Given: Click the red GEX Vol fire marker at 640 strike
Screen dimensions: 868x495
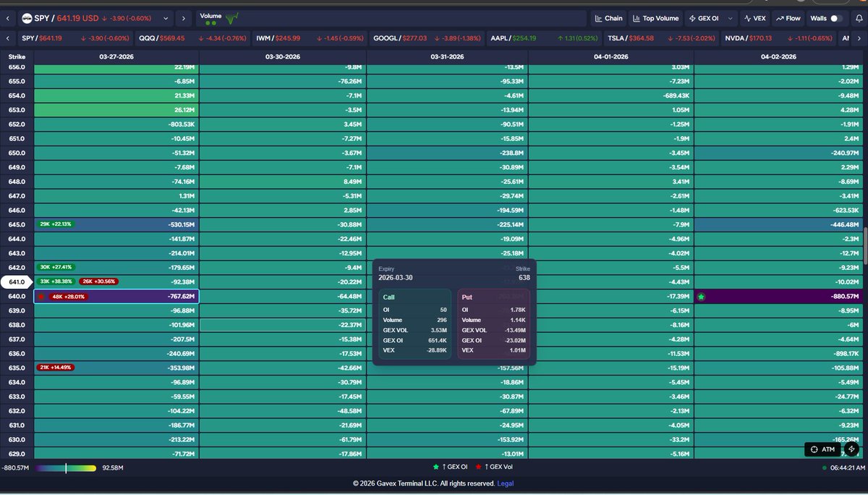Looking at the screenshot, I should tap(42, 296).
